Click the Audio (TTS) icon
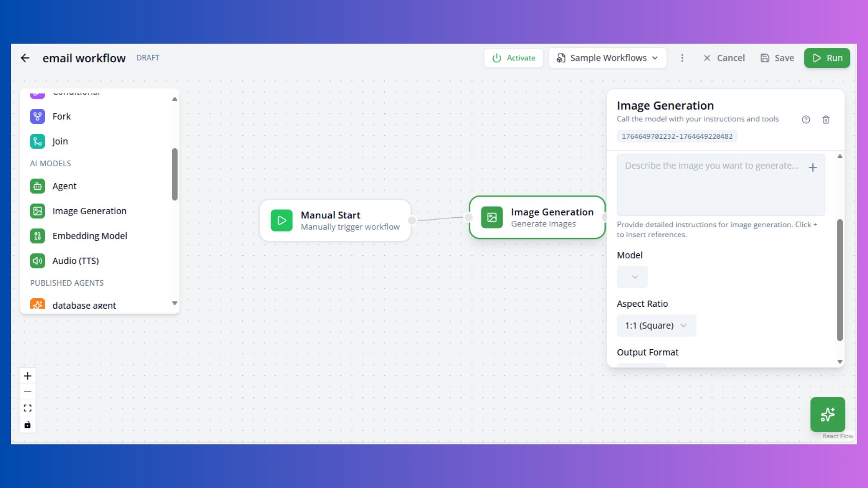This screenshot has height=488, width=868. pos(38,261)
